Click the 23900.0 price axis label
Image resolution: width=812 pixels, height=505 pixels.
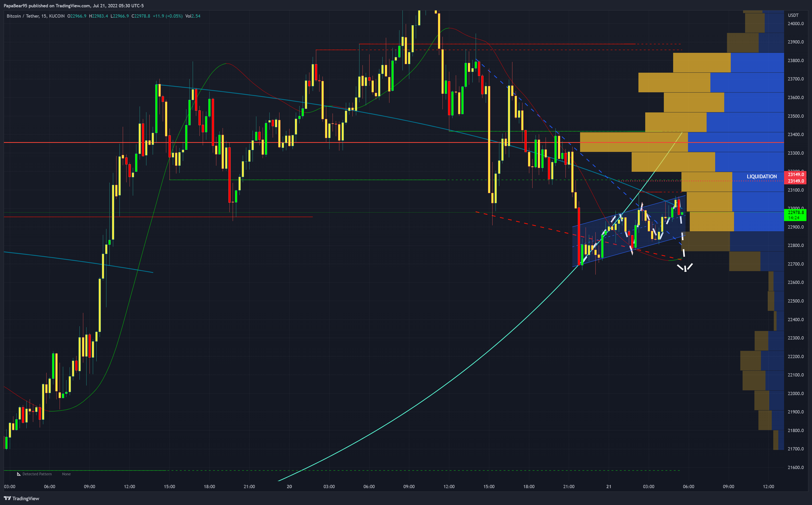[796, 42]
